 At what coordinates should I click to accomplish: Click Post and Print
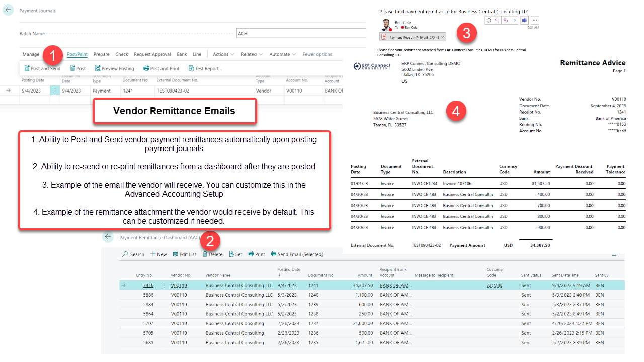pos(162,68)
